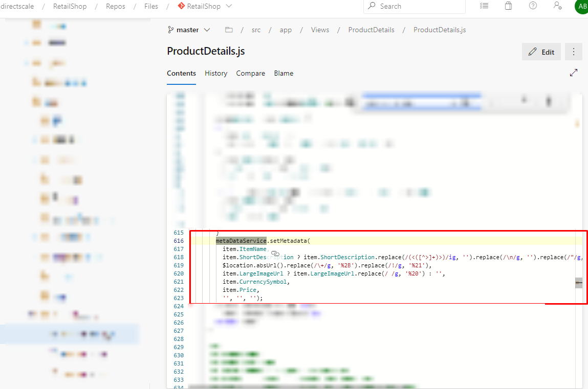Open the Marketplace shopping bag icon
The height and width of the screenshot is (389, 588).
(x=508, y=6)
